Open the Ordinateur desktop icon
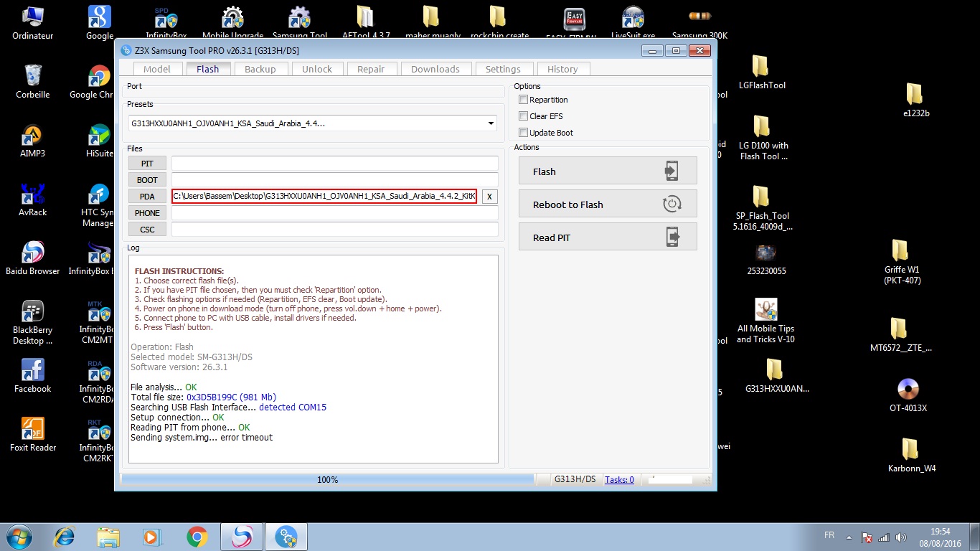The image size is (980, 551). (32, 23)
